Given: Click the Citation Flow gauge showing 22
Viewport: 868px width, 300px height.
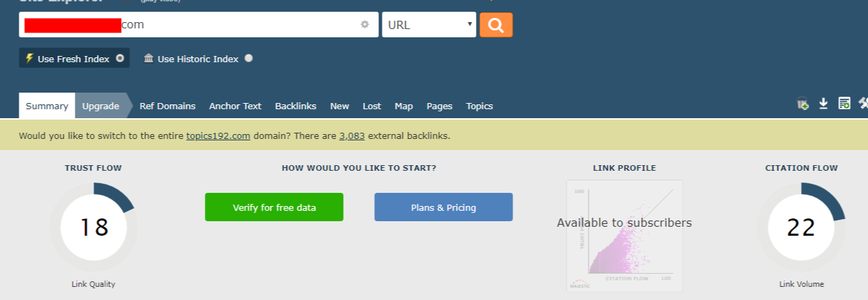Looking at the screenshot, I should click(x=801, y=227).
